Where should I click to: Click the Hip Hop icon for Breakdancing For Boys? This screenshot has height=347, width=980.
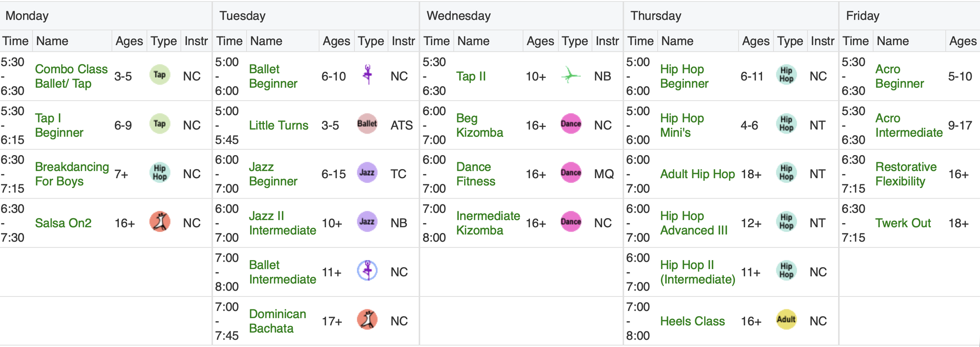160,172
